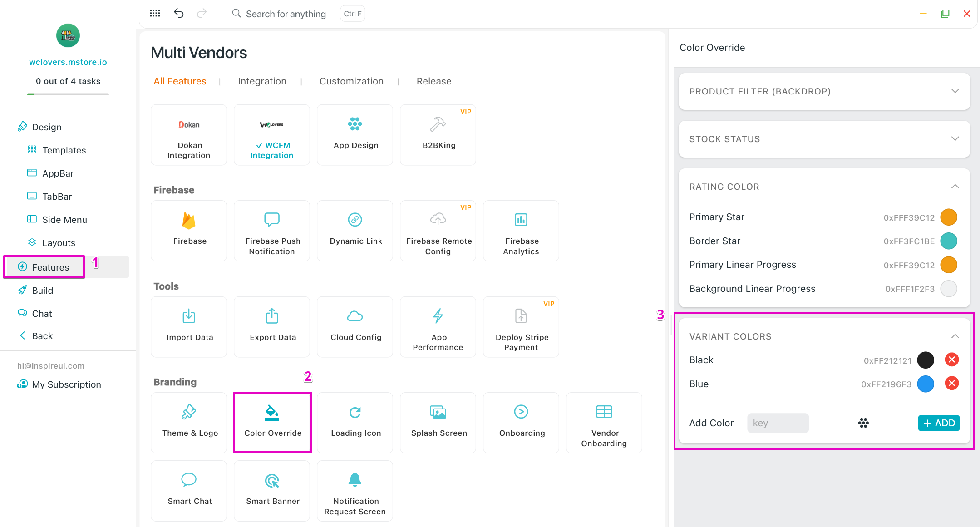Open the Cloud Config tool
The height and width of the screenshot is (527, 980).
coord(355,326)
